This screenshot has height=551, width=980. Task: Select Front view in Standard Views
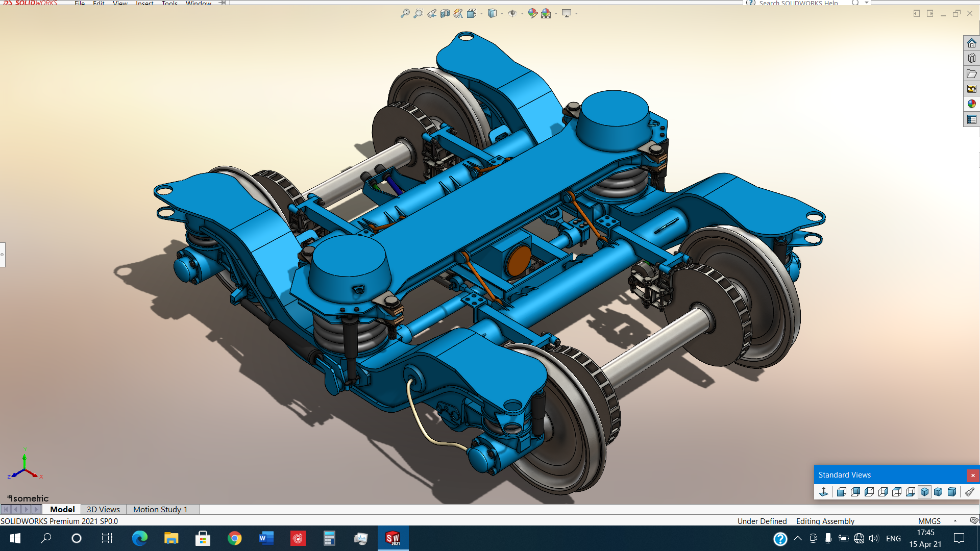tap(842, 492)
